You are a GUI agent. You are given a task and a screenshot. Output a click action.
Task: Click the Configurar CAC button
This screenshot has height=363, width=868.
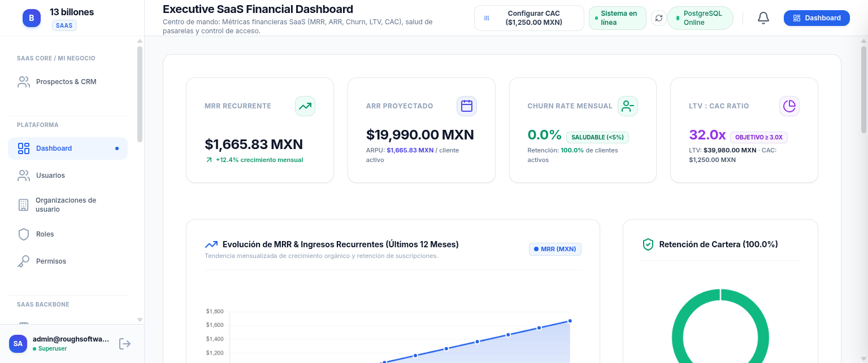(529, 18)
